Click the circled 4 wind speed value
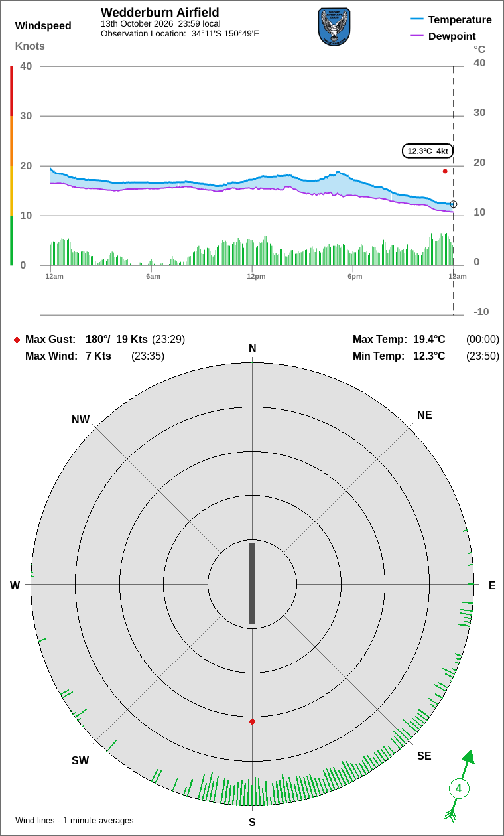The width and height of the screenshot is (504, 836). (x=459, y=790)
